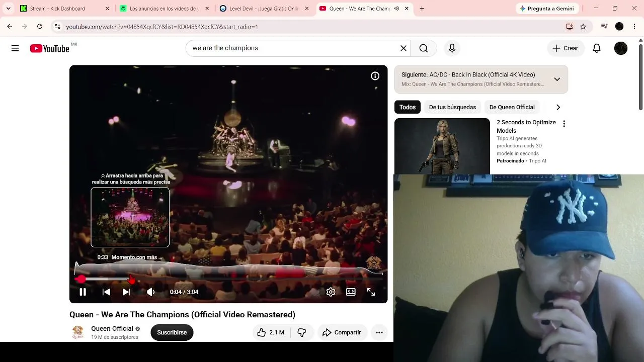The height and width of the screenshot is (362, 644).
Task: Open the notifications bell
Action: pos(597,48)
